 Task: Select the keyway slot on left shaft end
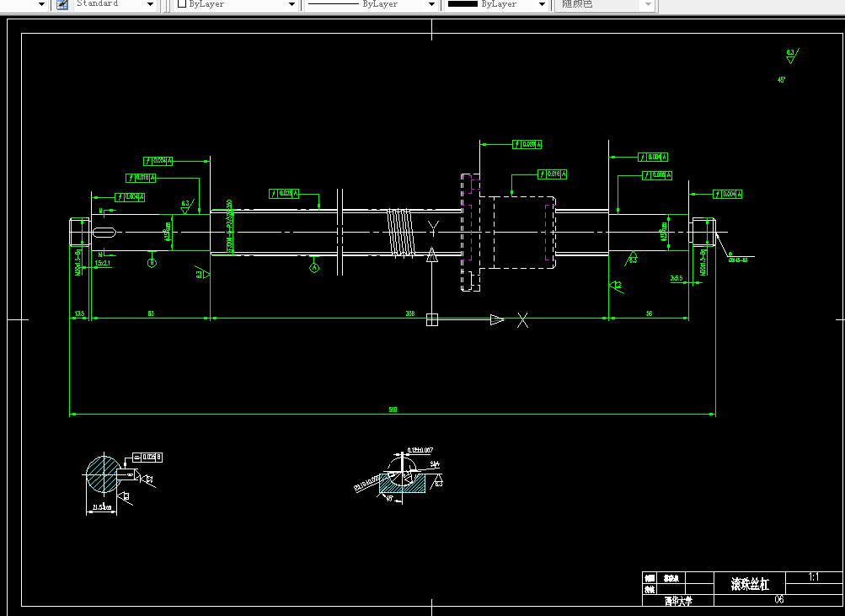pos(104,233)
